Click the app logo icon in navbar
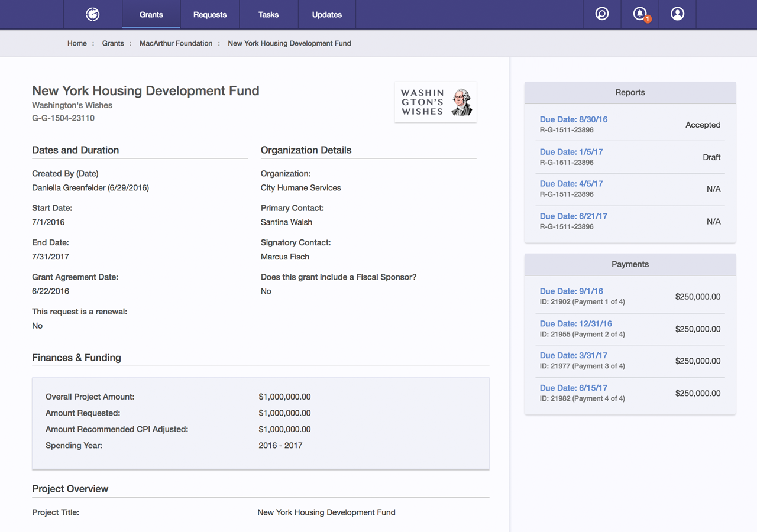 point(93,14)
